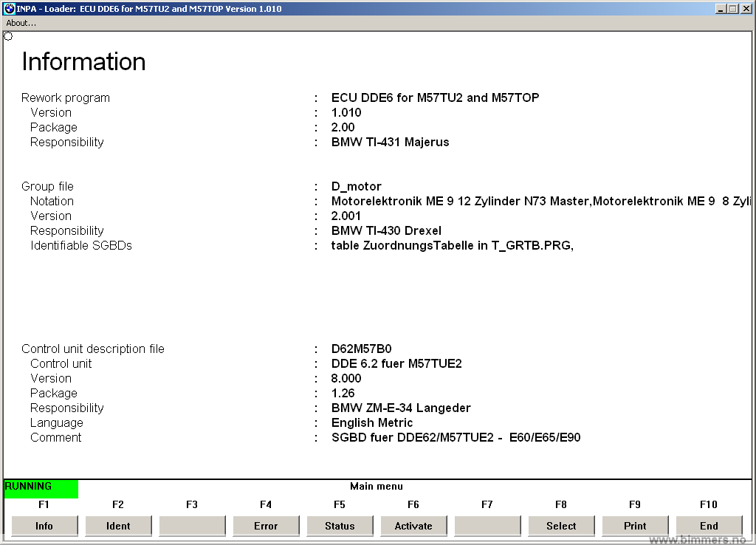Click the group file value D_motor
756x545 pixels.
357,187
